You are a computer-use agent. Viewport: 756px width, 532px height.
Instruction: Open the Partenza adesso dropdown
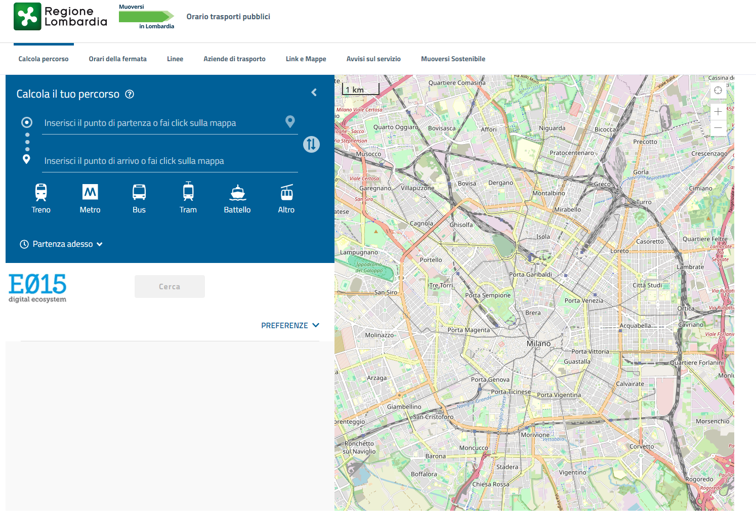pos(62,244)
